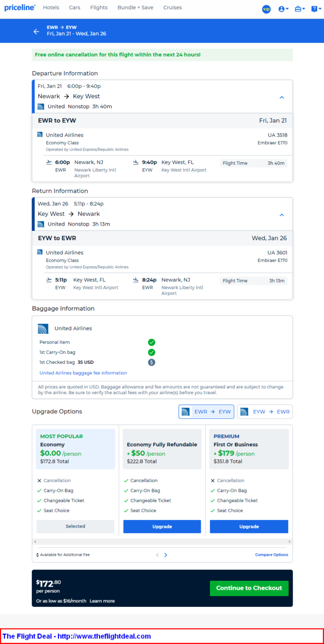Click Continue to Checkout button
Screen dimensions: 324x644
point(249,588)
